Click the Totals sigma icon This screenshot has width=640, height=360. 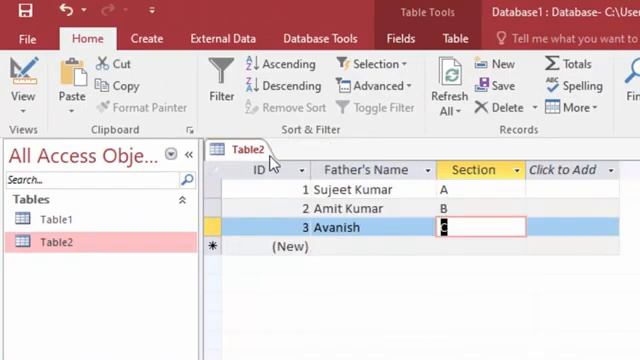pyautogui.click(x=552, y=64)
